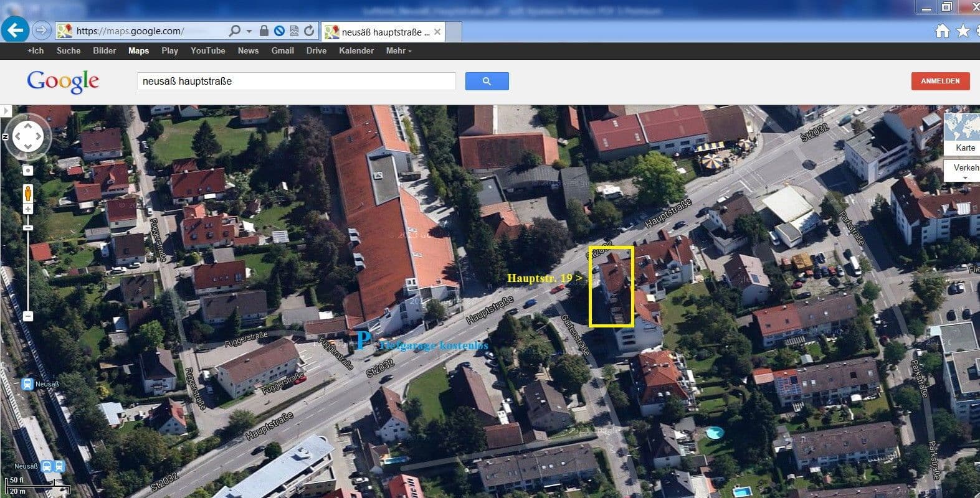This screenshot has width=980, height=498.
Task: Open YouTube from the Google bar
Action: (207, 51)
